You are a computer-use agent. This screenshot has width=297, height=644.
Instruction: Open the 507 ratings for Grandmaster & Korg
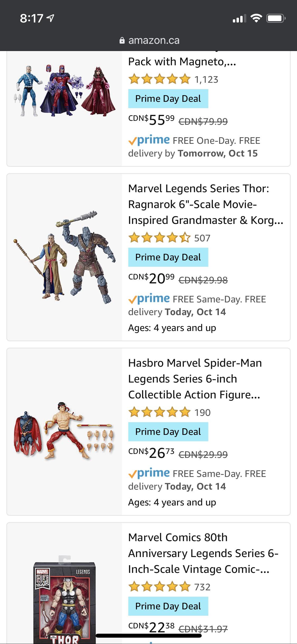tap(202, 238)
